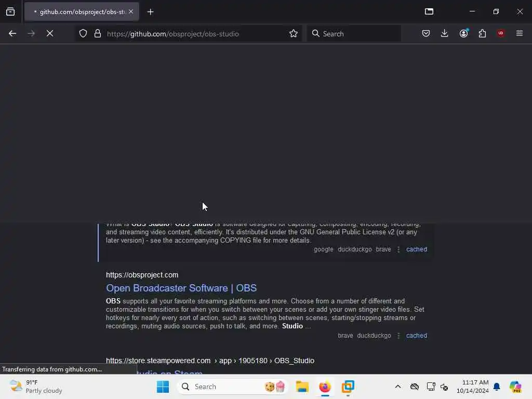Open the muted volume tray icon

point(444,387)
